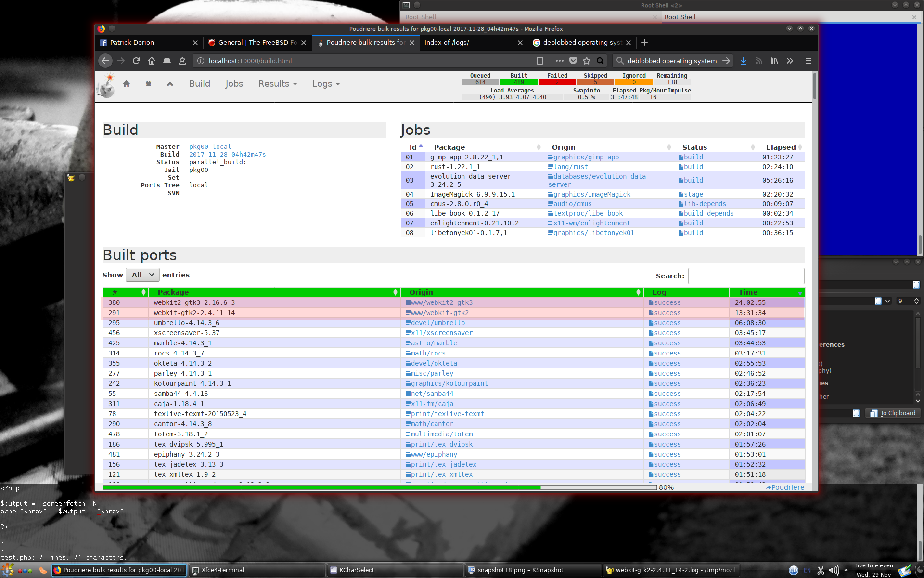Open Firefox hamburger menu
The image size is (924, 578).
tap(808, 61)
